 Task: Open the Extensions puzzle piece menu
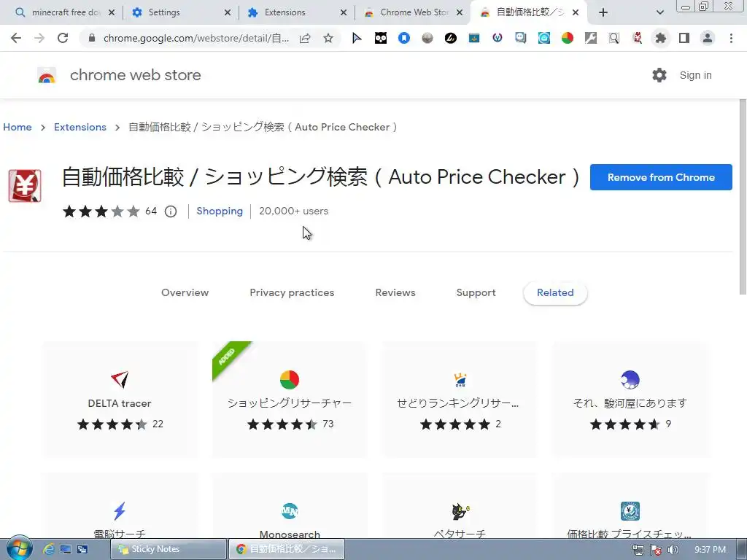[661, 38]
